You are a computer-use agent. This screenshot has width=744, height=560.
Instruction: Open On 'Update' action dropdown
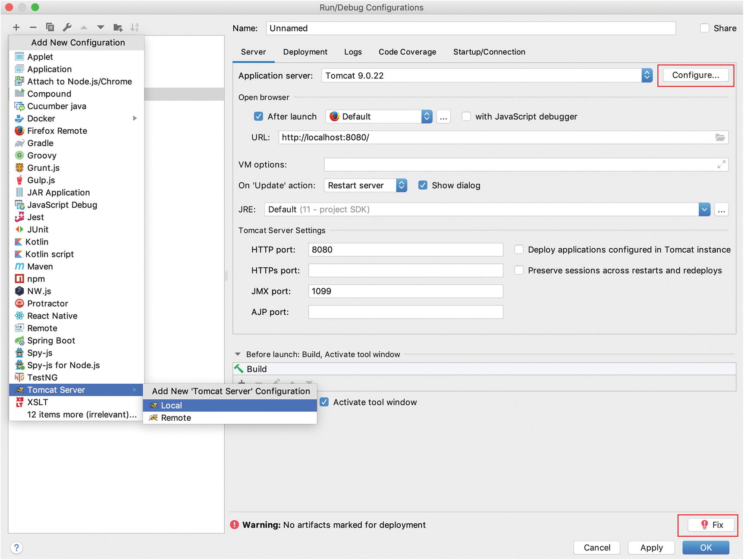tap(365, 185)
